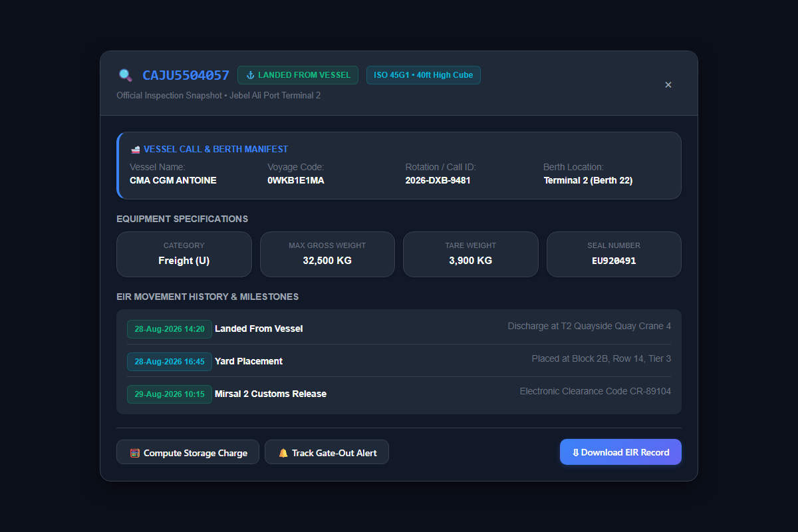
Task: Track the gate-out alert
Action: coord(327,452)
